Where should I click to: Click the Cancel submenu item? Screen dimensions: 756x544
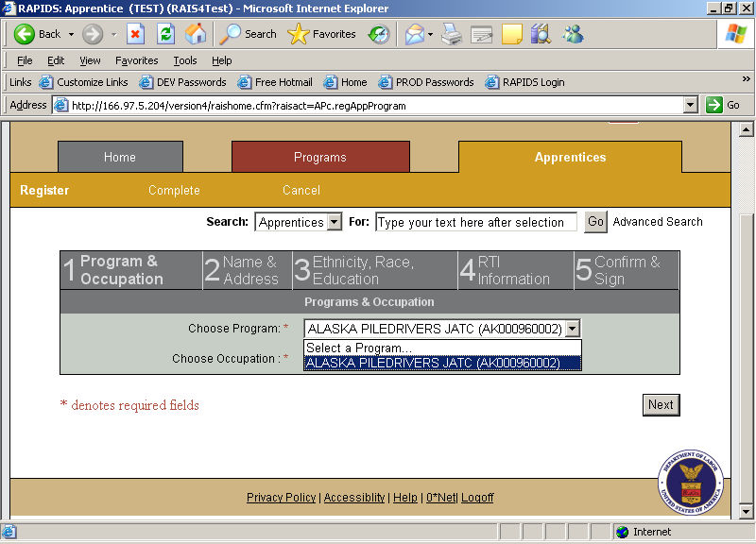tap(301, 191)
